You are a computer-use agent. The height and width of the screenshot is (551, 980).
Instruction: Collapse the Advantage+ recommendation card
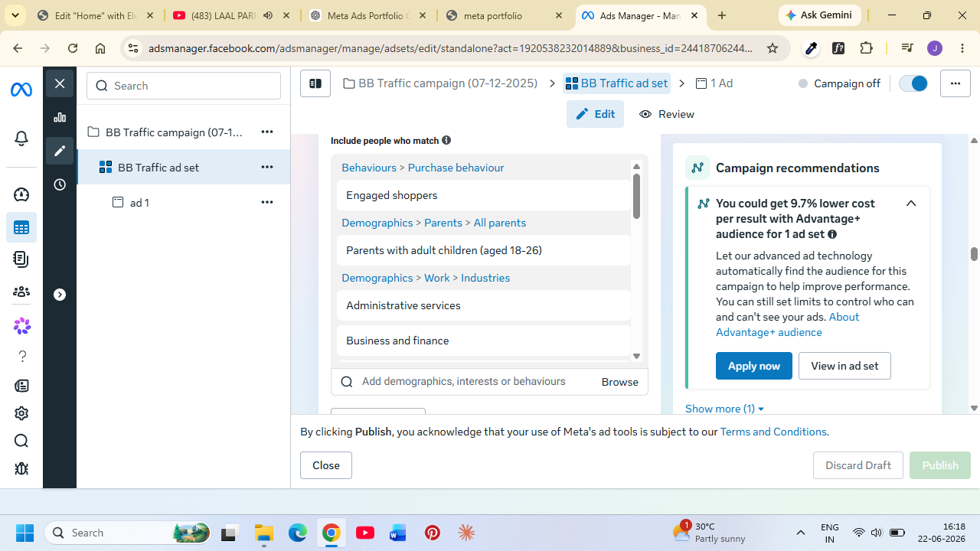pos(911,204)
